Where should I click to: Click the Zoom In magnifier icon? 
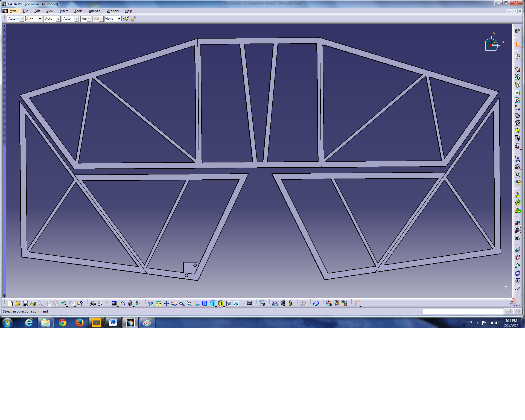click(x=182, y=304)
